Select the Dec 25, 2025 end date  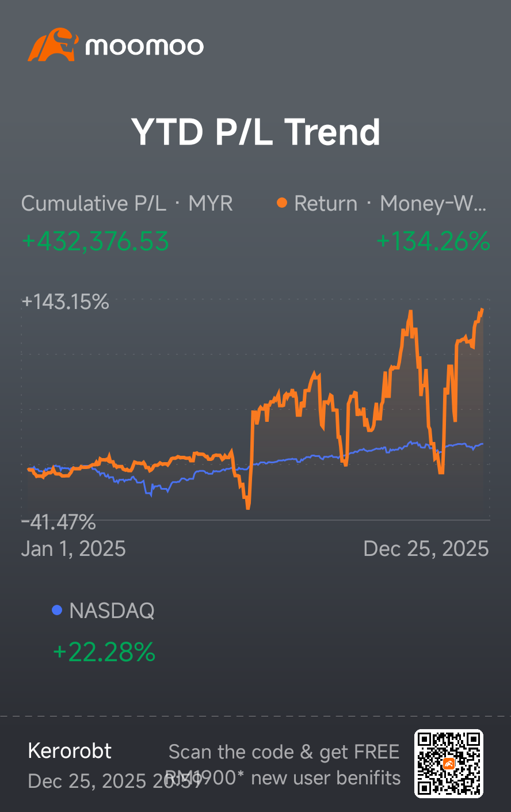click(x=426, y=548)
